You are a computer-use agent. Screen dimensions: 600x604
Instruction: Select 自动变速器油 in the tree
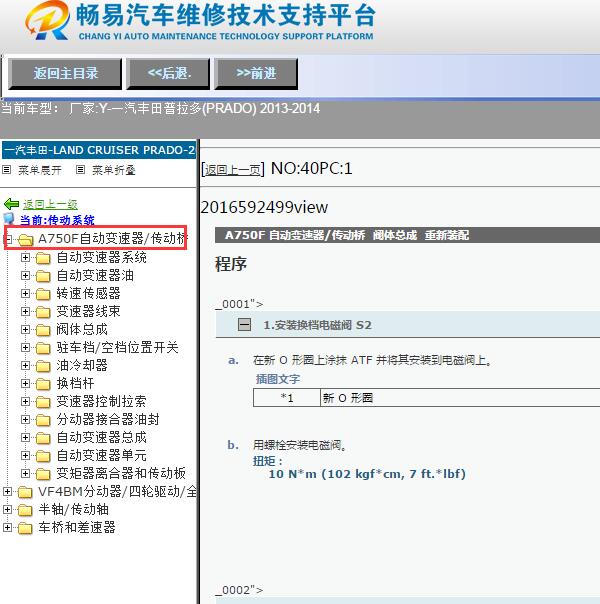[x=95, y=275]
